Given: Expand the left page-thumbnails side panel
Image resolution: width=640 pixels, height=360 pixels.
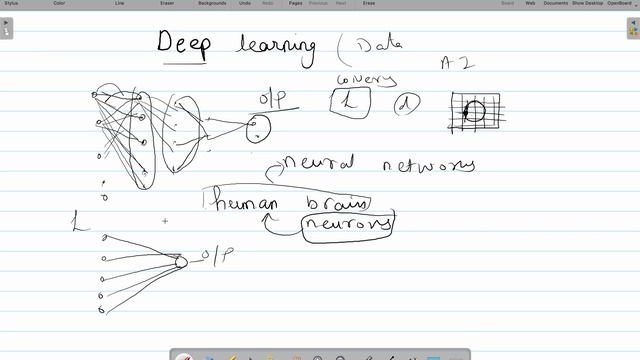Looking at the screenshot, I should [6, 28].
